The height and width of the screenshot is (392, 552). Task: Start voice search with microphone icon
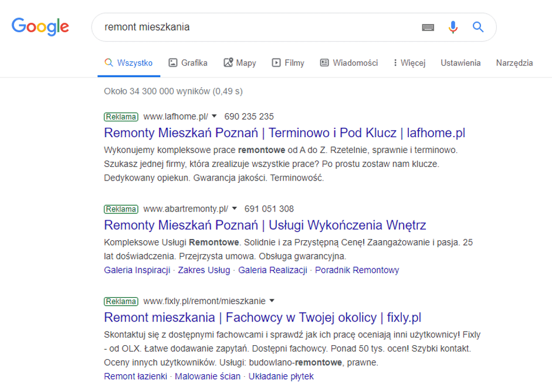pyautogui.click(x=453, y=27)
